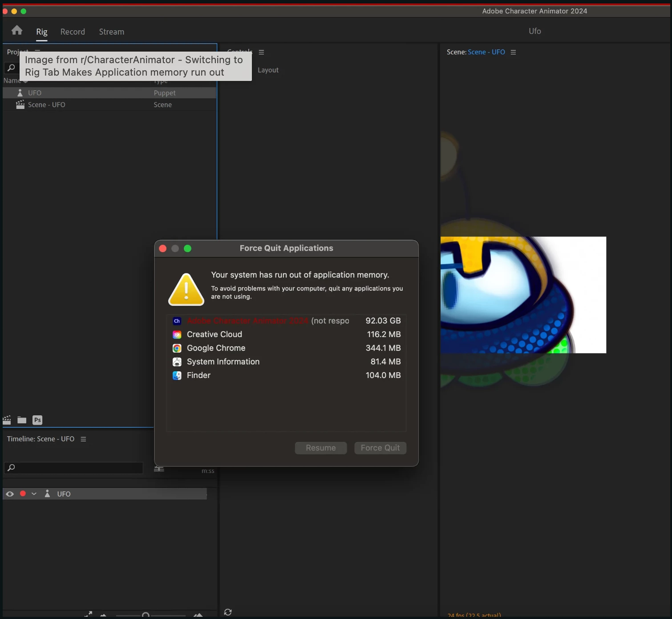Click the Timeline snapping icon near m:ss

tap(159, 469)
